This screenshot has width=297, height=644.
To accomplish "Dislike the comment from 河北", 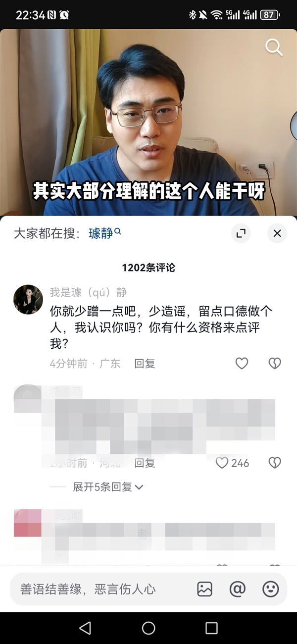I will (275, 463).
